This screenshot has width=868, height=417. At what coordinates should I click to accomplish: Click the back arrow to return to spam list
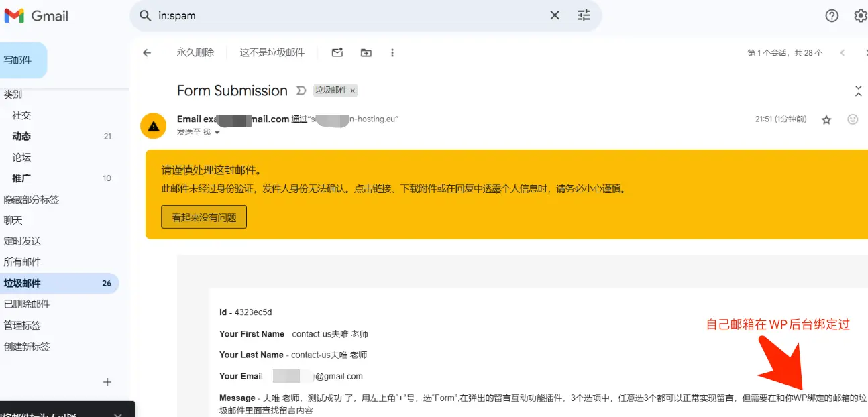click(147, 53)
